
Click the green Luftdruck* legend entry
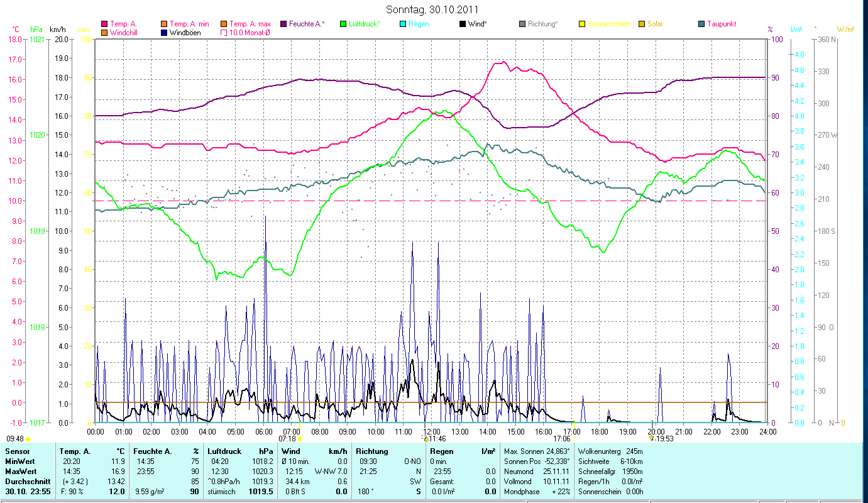(x=360, y=24)
